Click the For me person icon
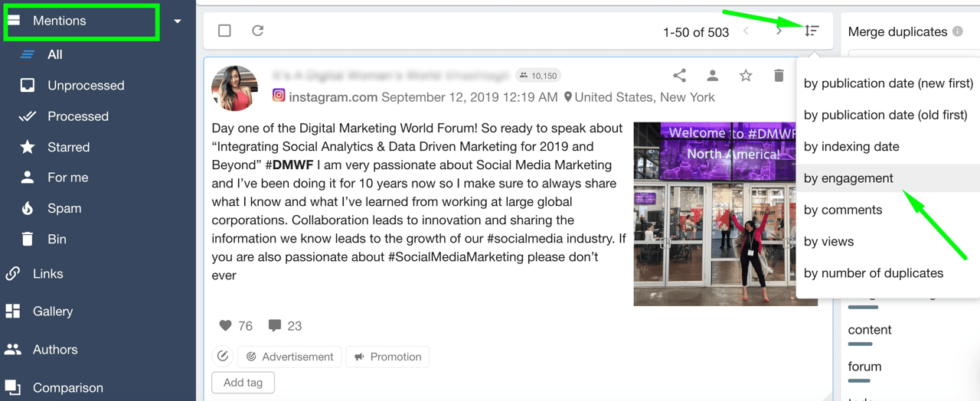The image size is (980, 401). (x=28, y=178)
